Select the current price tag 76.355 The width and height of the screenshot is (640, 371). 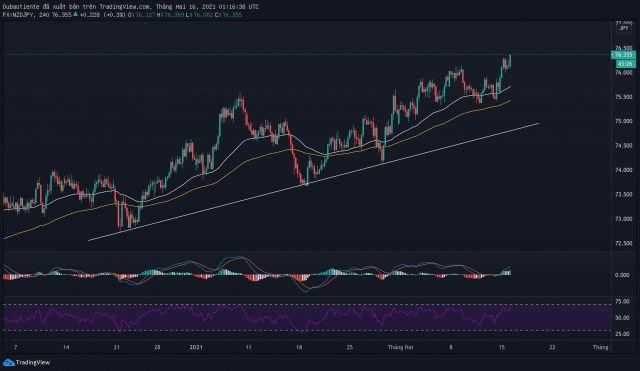pyautogui.click(x=623, y=55)
